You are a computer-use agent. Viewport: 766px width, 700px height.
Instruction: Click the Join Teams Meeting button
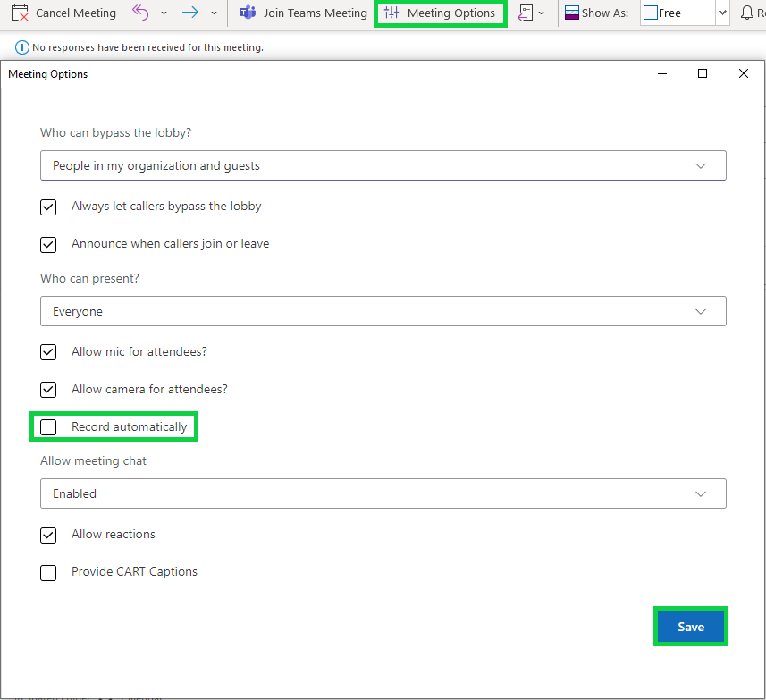pos(303,13)
